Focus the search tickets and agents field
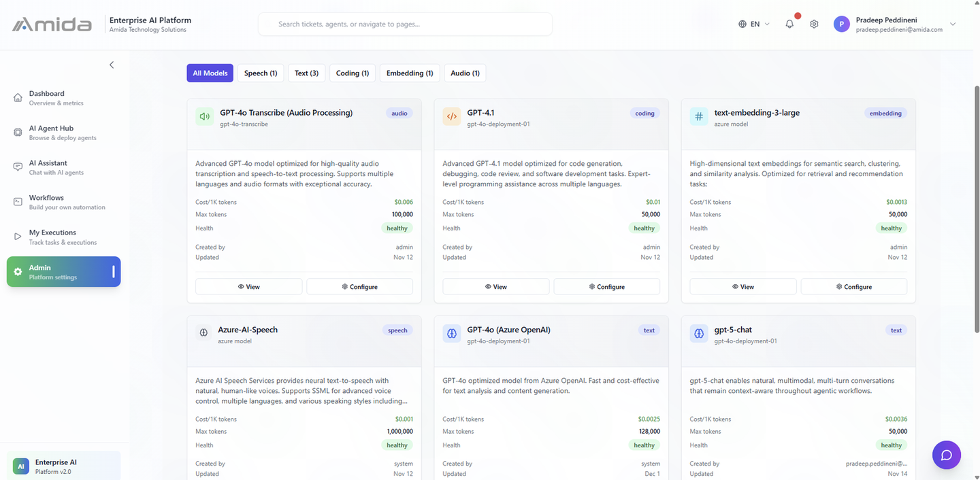The image size is (980, 480). tap(405, 24)
